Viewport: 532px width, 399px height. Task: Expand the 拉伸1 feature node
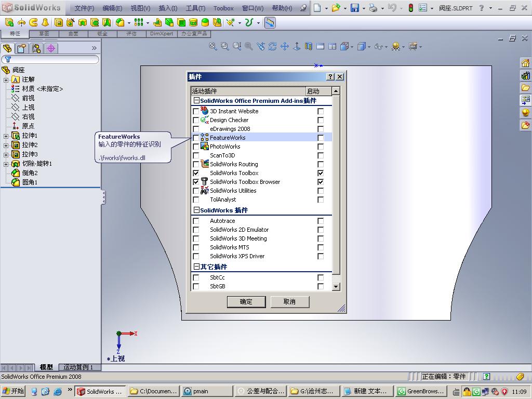point(6,136)
